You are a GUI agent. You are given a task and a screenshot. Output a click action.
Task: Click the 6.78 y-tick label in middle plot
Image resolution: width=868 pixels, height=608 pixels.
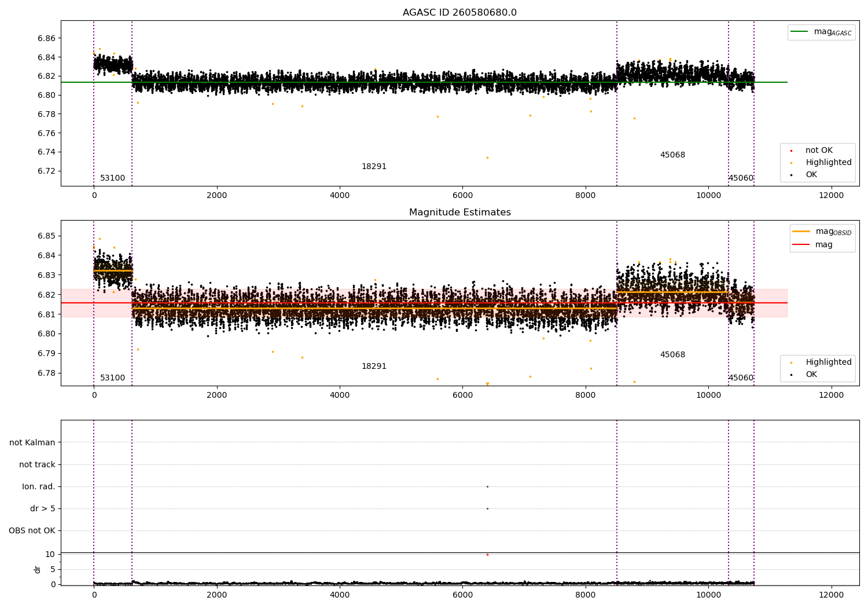point(46,373)
